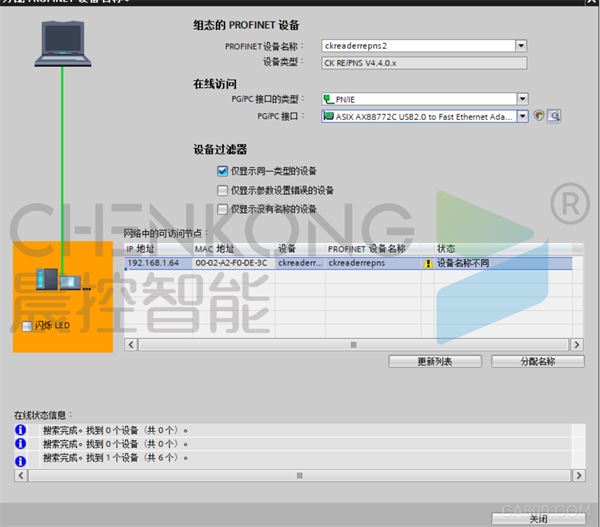
Task: Enable 仅显示没有名称的设备 checkbox
Action: pos(222,209)
